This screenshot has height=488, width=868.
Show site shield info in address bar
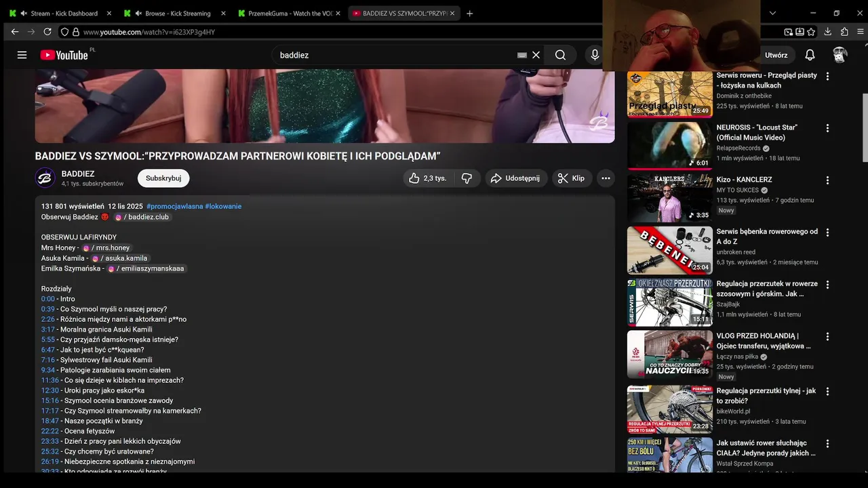coord(64,31)
